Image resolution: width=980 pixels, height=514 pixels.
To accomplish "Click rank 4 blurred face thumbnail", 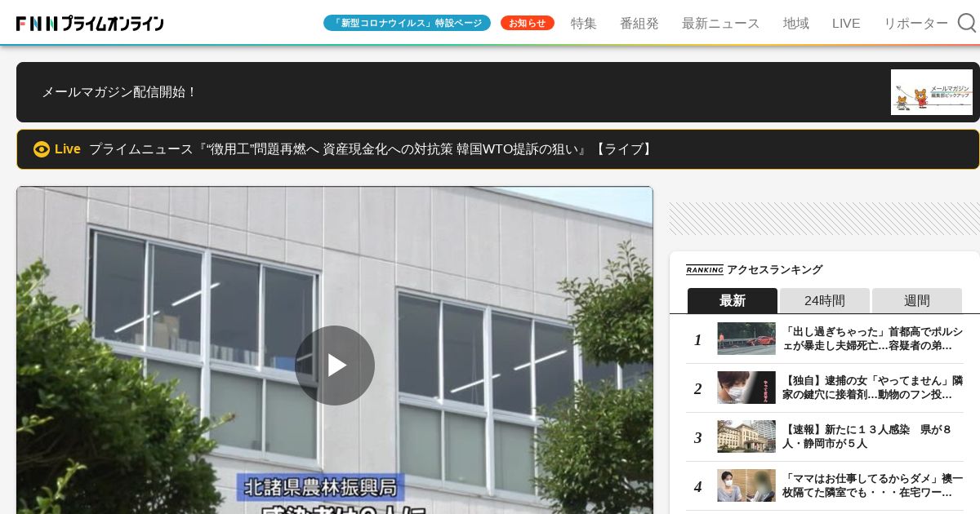I will pyautogui.click(x=746, y=485).
